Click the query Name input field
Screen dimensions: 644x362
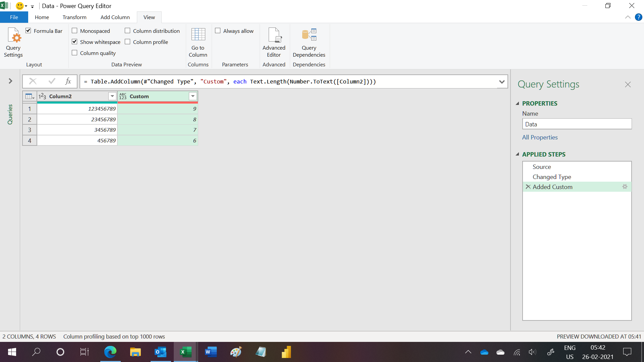pyautogui.click(x=577, y=124)
